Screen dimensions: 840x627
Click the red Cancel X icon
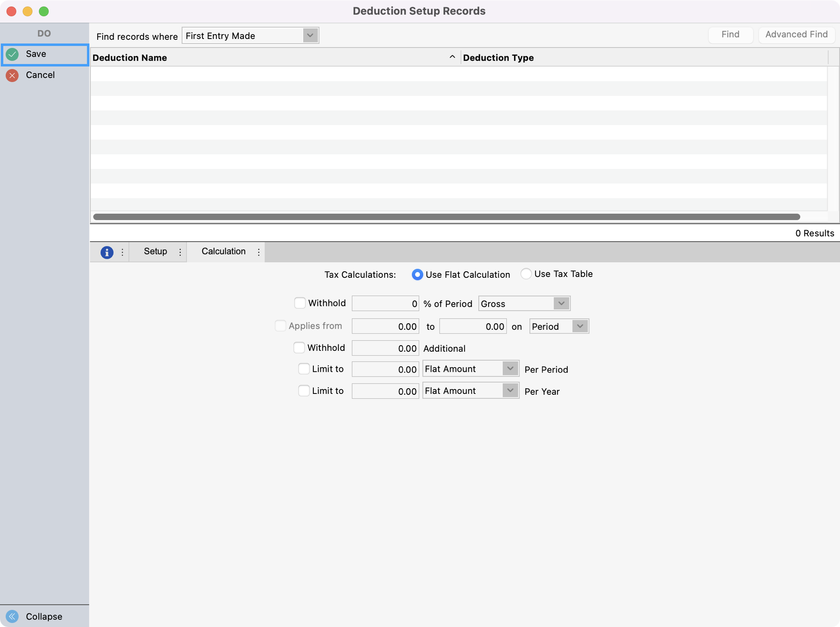tap(12, 76)
